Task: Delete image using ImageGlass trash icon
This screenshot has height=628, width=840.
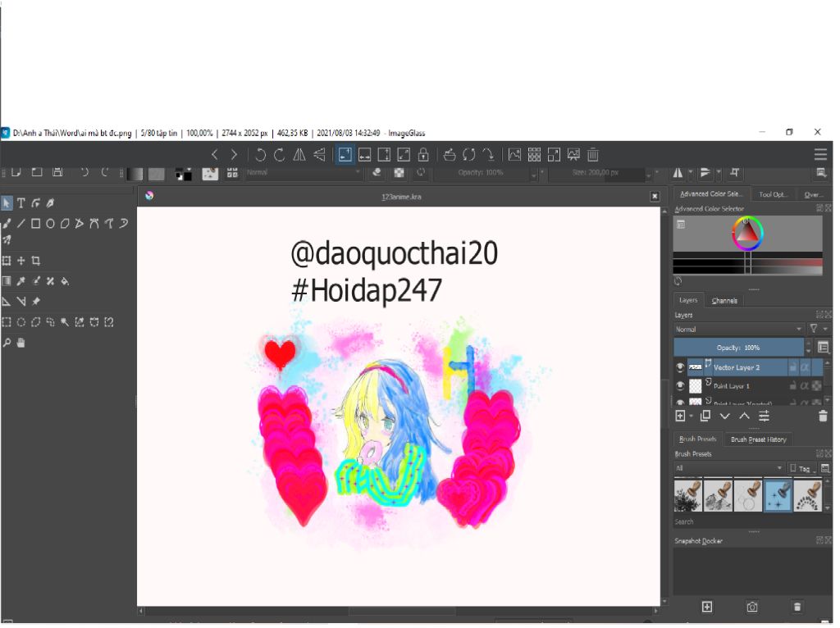Action: click(x=593, y=155)
